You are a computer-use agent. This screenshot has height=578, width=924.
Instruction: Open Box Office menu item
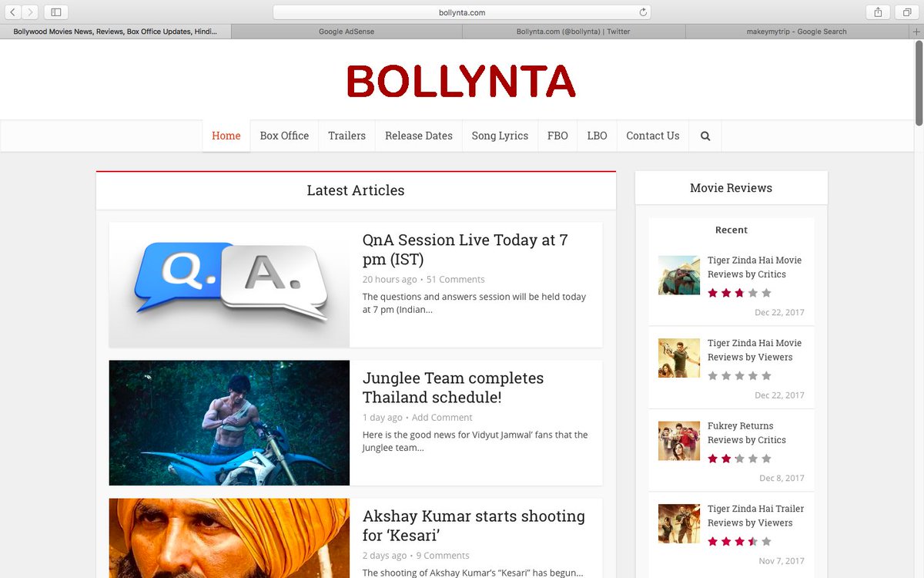(x=284, y=136)
